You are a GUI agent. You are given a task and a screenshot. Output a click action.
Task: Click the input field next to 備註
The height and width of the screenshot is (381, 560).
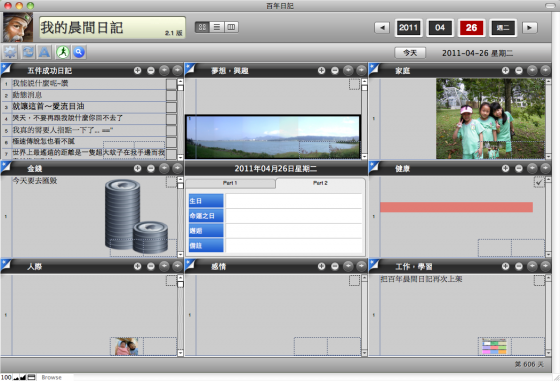tap(294, 246)
